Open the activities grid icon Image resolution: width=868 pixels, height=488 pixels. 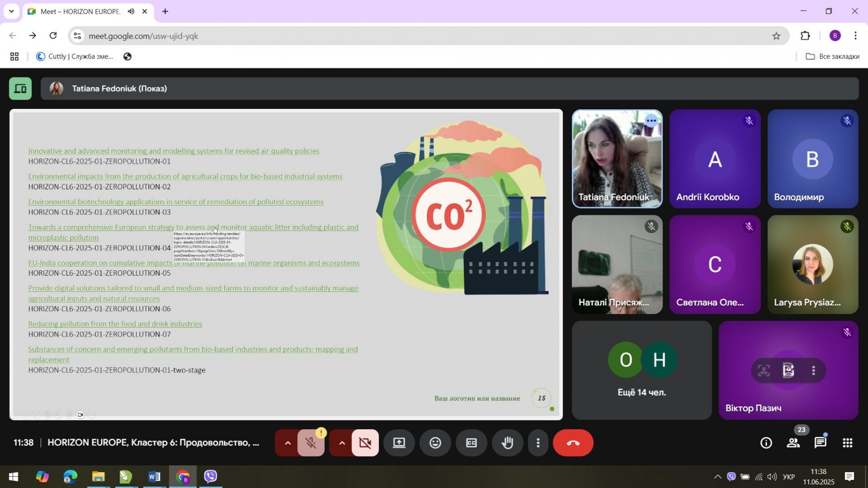[847, 443]
